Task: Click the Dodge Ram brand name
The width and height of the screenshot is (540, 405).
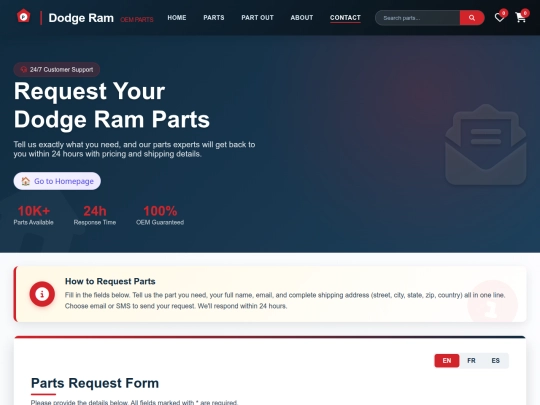Action: 81,18
